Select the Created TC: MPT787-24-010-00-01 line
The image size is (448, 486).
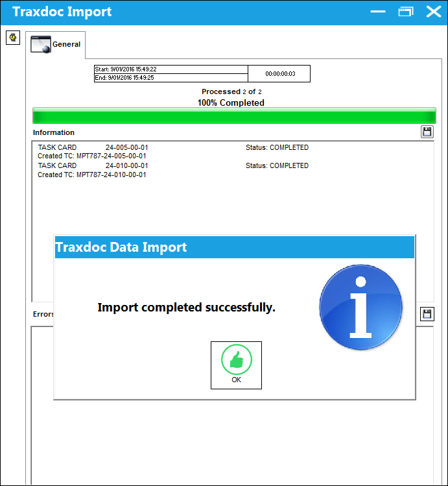click(92, 175)
